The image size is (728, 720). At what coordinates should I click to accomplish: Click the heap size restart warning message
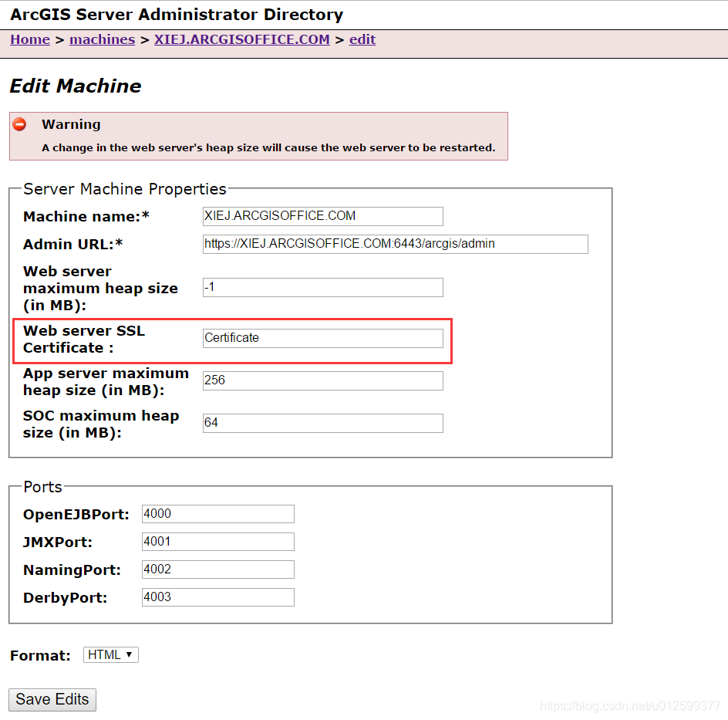(x=268, y=147)
